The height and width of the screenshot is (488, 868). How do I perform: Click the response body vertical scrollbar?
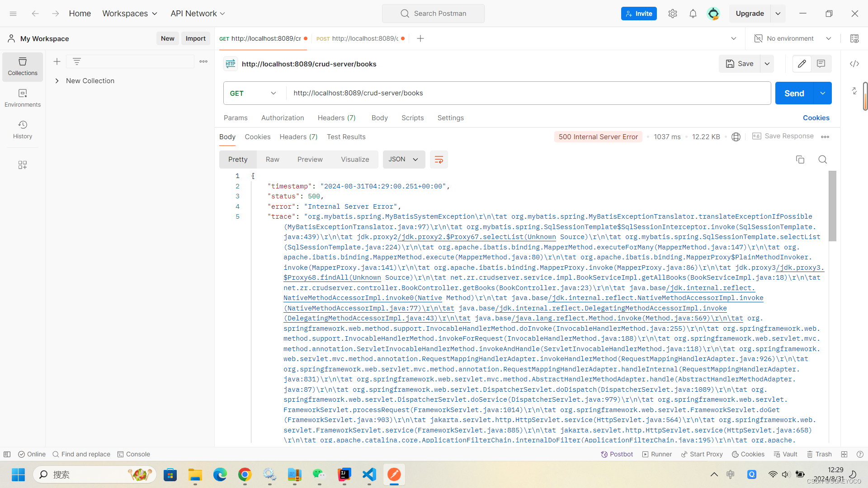(x=832, y=206)
